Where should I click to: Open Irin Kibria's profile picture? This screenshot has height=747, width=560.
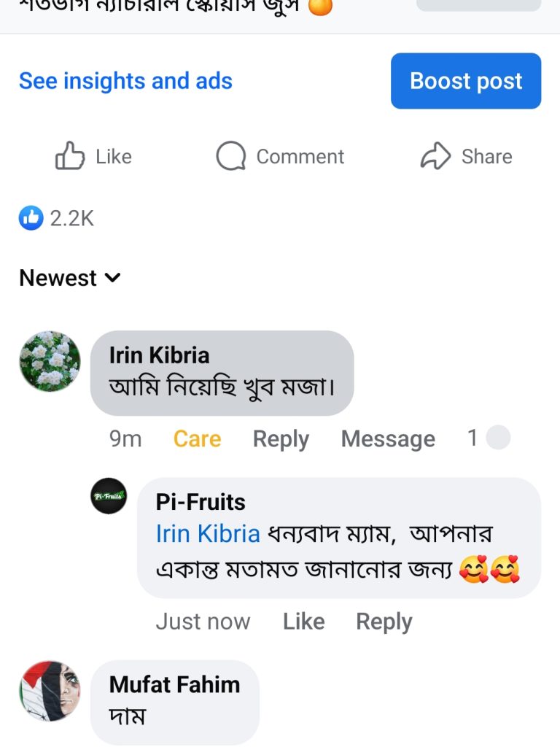50,361
